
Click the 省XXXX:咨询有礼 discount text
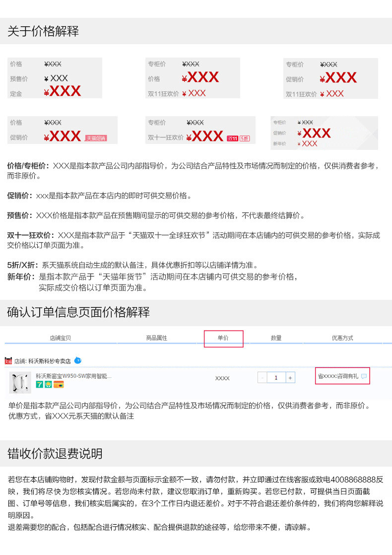[x=338, y=376]
